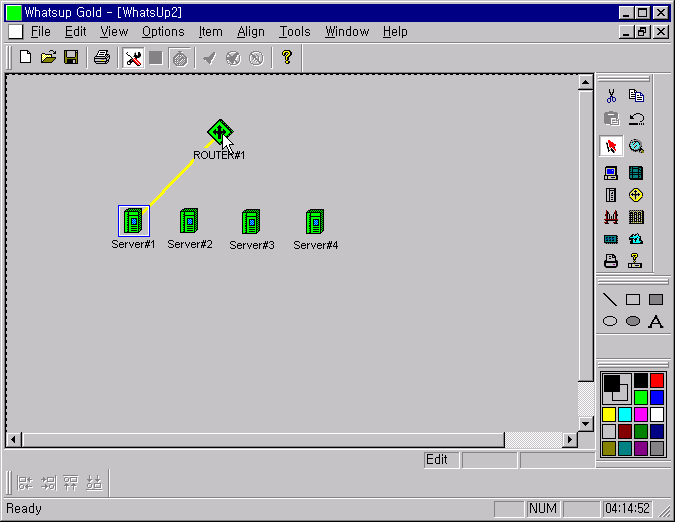Click the 04:14:52 clock in status bar
675x522 pixels.
coord(627,509)
